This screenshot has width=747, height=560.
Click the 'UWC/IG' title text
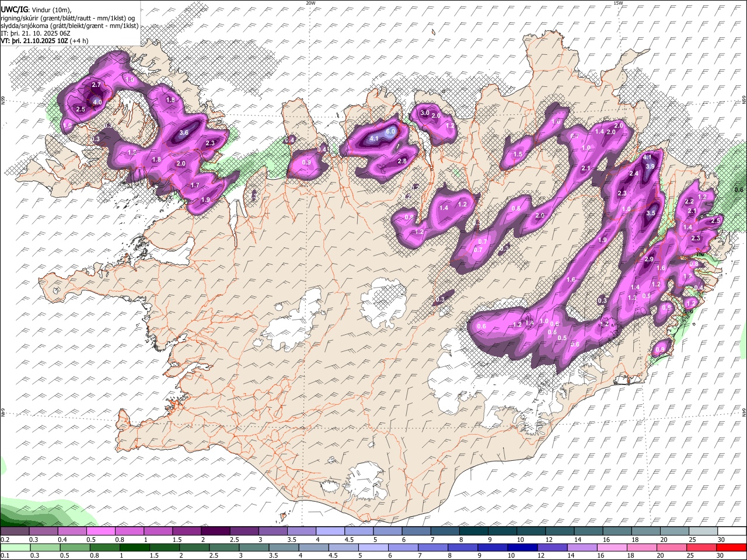15,10
